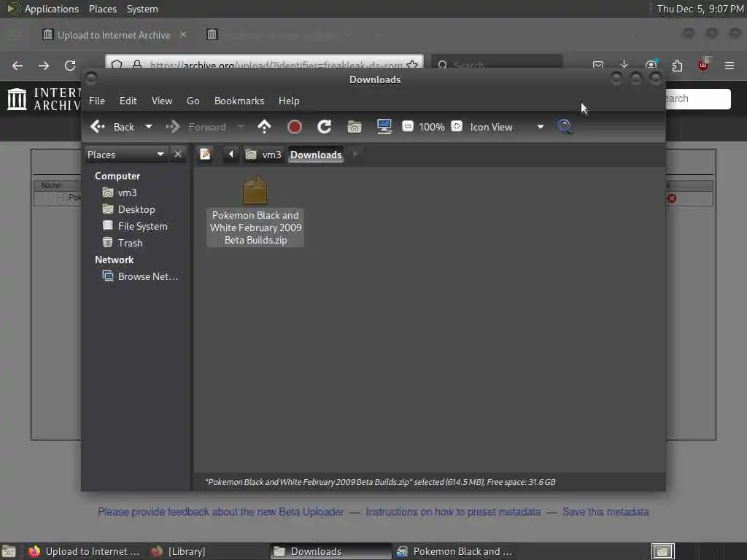Open vm3 in the Places sidebar
This screenshot has width=747, height=560.
(127, 192)
